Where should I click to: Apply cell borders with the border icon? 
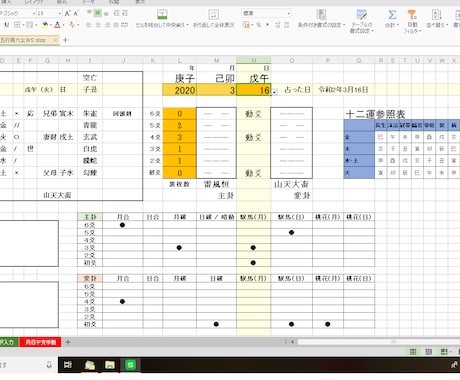(x=17, y=25)
